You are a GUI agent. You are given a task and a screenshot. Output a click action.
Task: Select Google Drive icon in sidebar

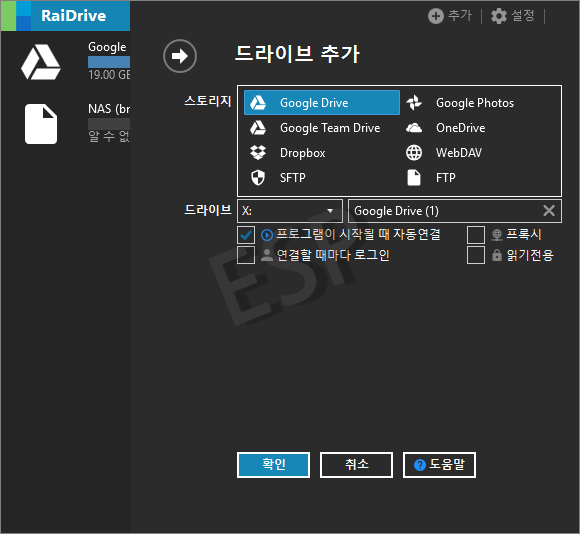[41, 62]
